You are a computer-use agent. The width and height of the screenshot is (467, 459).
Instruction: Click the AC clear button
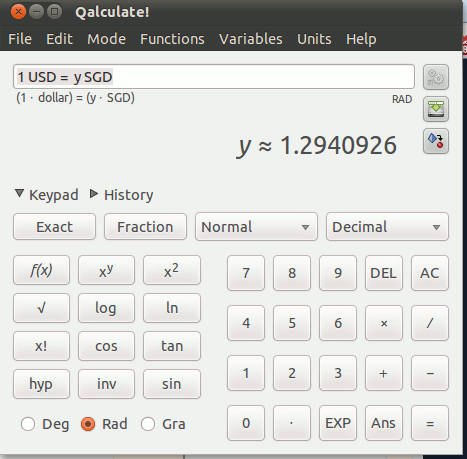[430, 273]
